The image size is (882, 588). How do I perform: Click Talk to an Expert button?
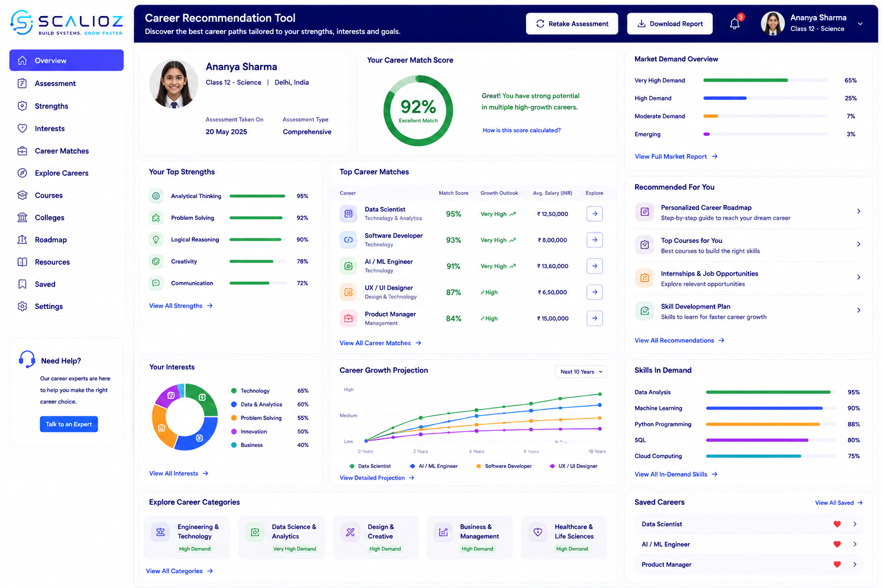point(69,424)
